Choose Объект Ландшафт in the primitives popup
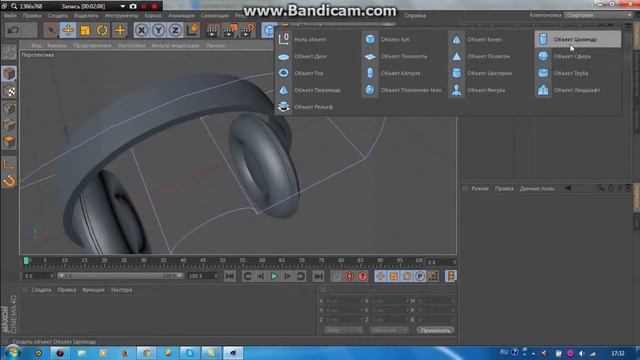This screenshot has width=640, height=360. [x=578, y=90]
